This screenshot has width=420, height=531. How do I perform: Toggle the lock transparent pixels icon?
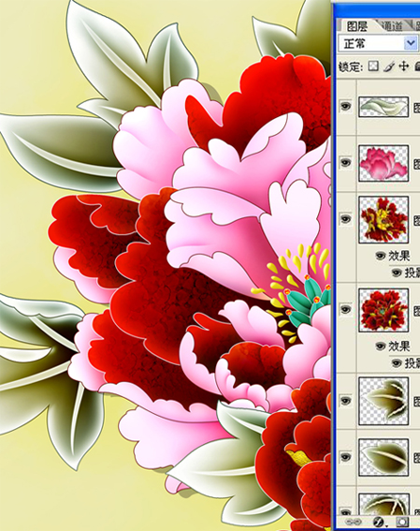[x=373, y=66]
